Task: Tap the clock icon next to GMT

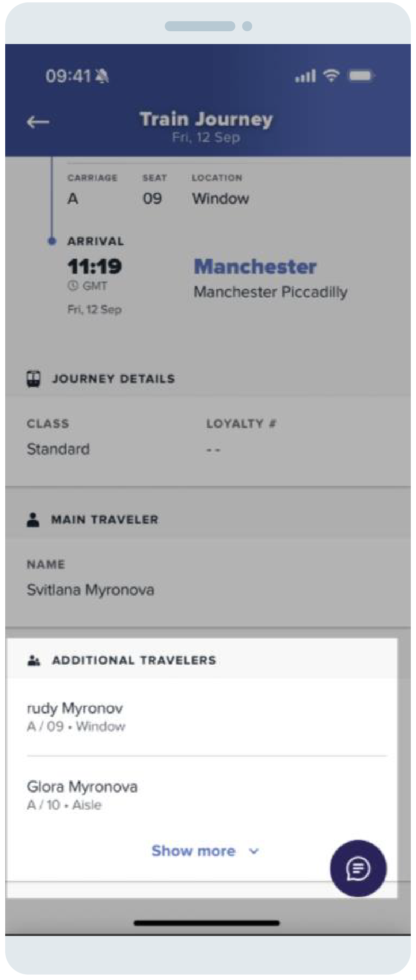Action: click(x=72, y=286)
